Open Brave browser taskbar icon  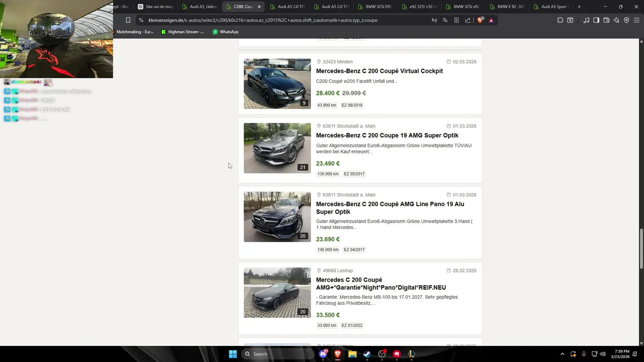point(338,354)
